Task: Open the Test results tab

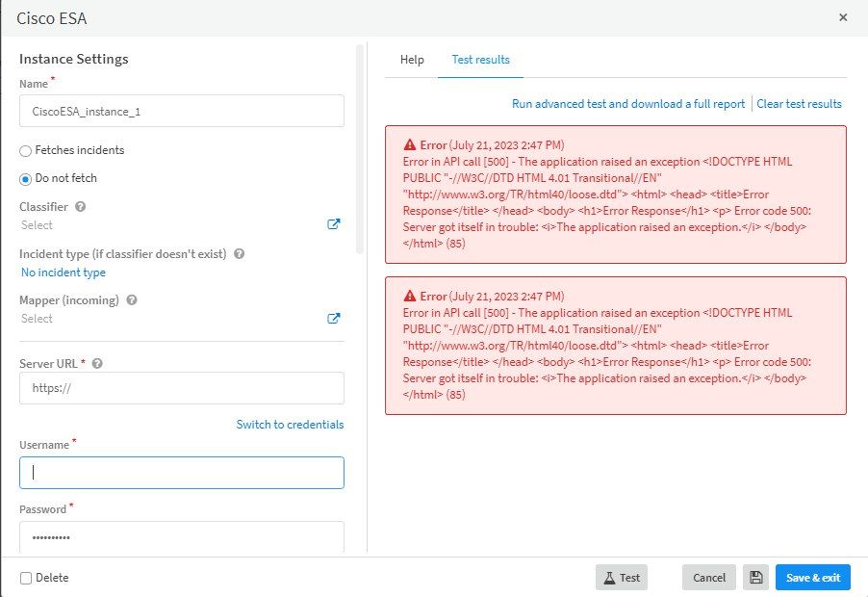Action: [480, 60]
